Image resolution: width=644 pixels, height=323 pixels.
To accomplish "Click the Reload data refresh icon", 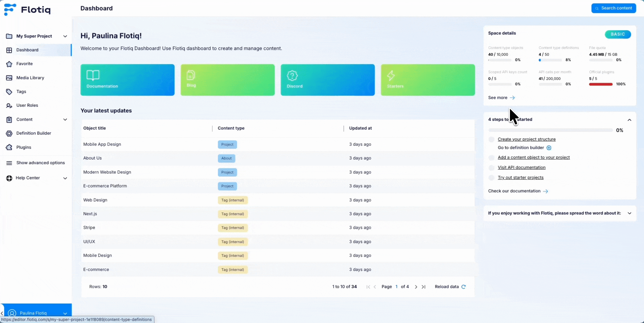I will coord(464,287).
